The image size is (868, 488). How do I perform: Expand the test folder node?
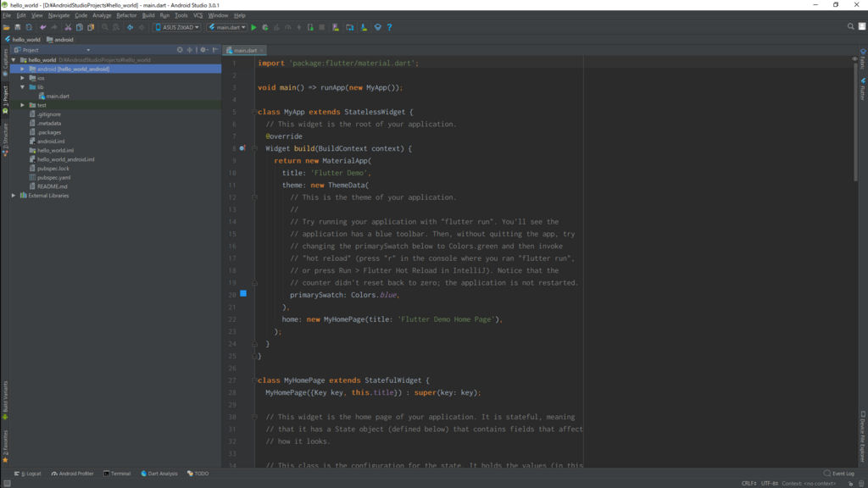(x=23, y=105)
